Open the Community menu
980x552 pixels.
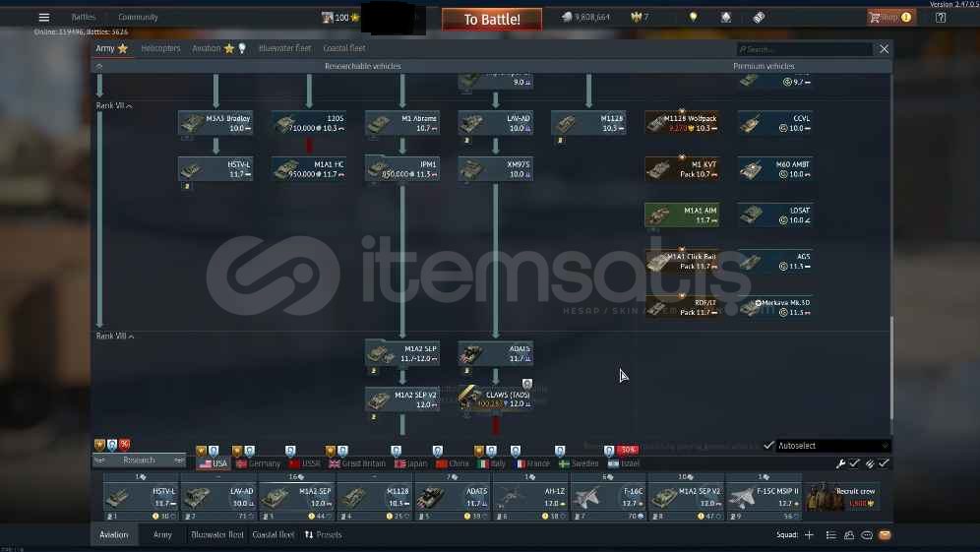[x=138, y=18]
